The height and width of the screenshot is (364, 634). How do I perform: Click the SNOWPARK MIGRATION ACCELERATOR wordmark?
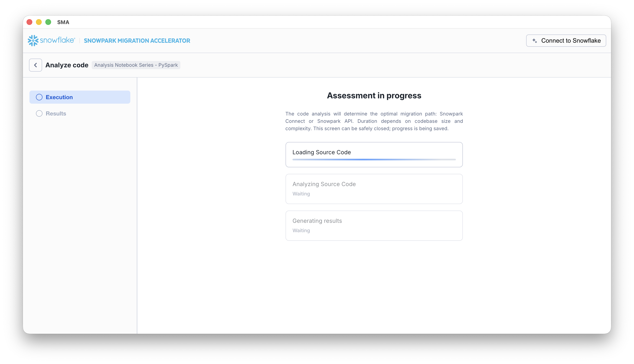click(x=137, y=40)
